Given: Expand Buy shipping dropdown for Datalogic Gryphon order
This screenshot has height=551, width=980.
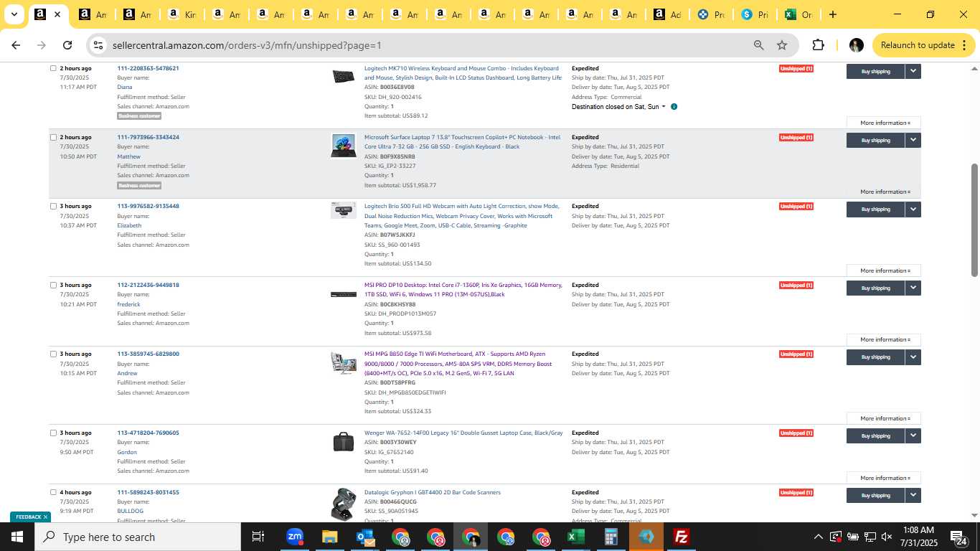Looking at the screenshot, I should (x=913, y=495).
